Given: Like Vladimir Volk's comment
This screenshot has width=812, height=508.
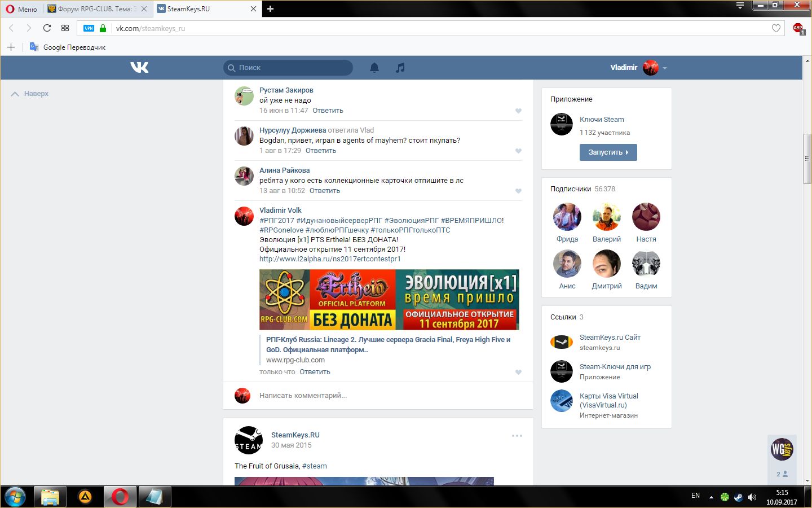Looking at the screenshot, I should tap(518, 372).
